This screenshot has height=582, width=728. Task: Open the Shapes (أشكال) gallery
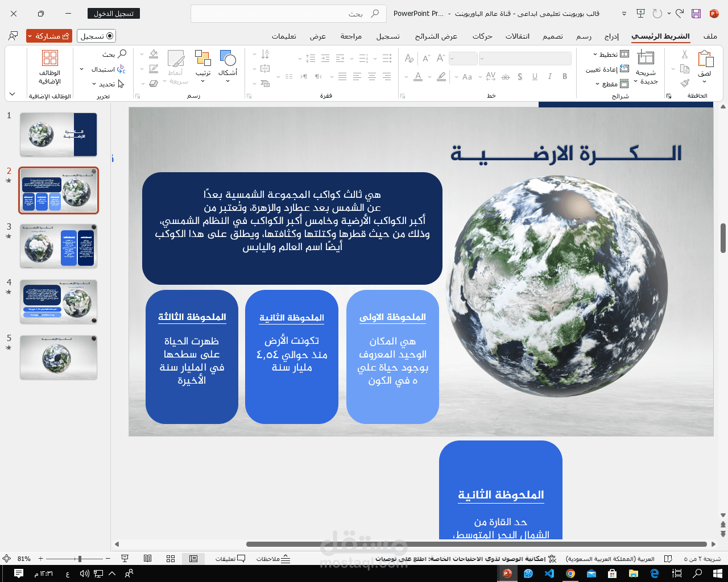227,66
